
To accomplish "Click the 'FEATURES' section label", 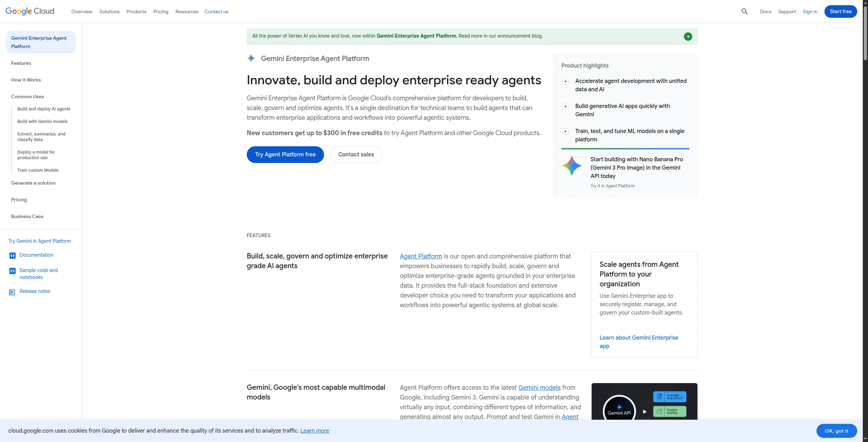I will (x=259, y=236).
